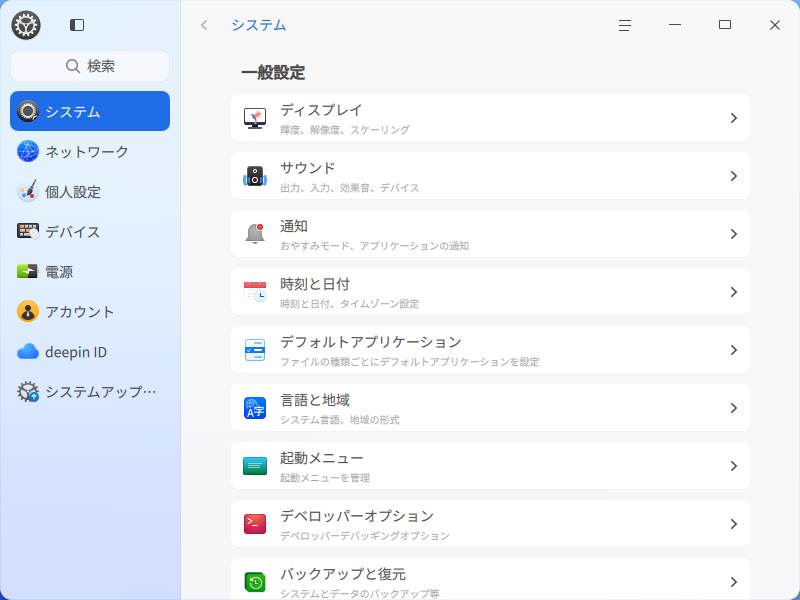
Task: Open the 言語と地域 settings title
Action: (315, 400)
